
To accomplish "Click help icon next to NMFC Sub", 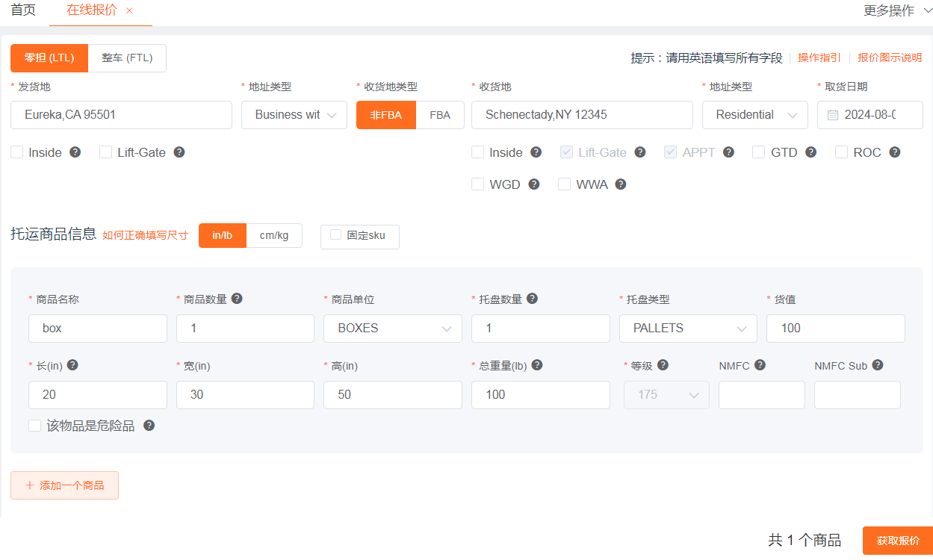I will click(878, 366).
